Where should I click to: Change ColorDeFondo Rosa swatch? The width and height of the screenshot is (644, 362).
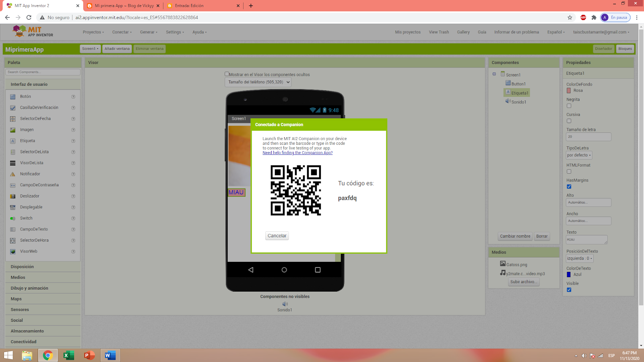pyautogui.click(x=569, y=90)
